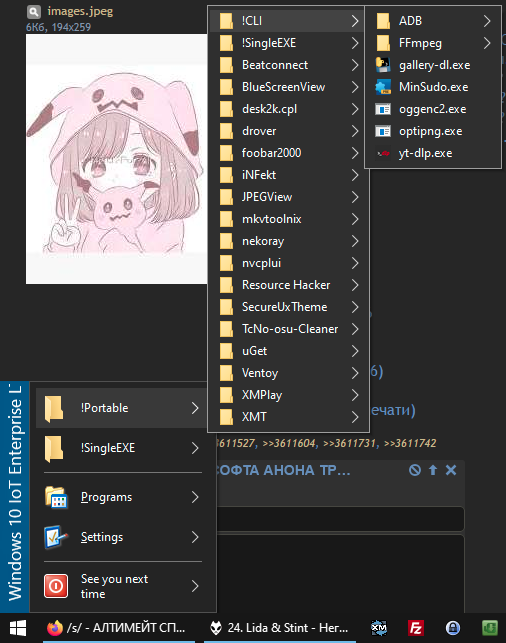Open the TcNo-osu-Cleaner menu entry
Viewport: 506px width, 643px height.
(289, 329)
